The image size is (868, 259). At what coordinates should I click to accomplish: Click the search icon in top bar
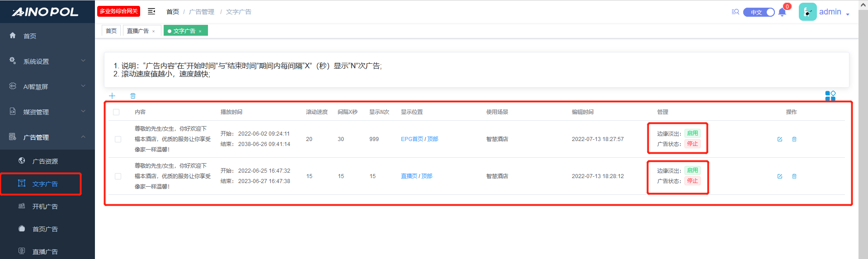pyautogui.click(x=736, y=12)
